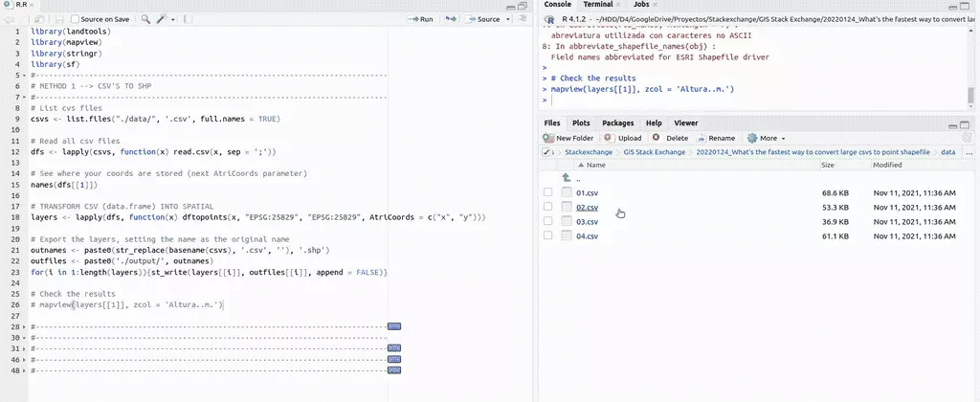The image size is (980, 402).
Task: Switch to the Terminal tab
Action: click(598, 5)
